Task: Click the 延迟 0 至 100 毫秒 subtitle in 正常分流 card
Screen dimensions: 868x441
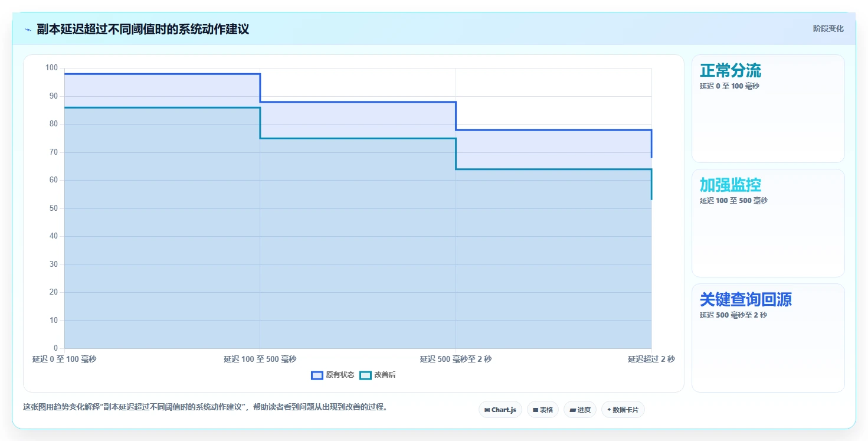Action: (729, 86)
